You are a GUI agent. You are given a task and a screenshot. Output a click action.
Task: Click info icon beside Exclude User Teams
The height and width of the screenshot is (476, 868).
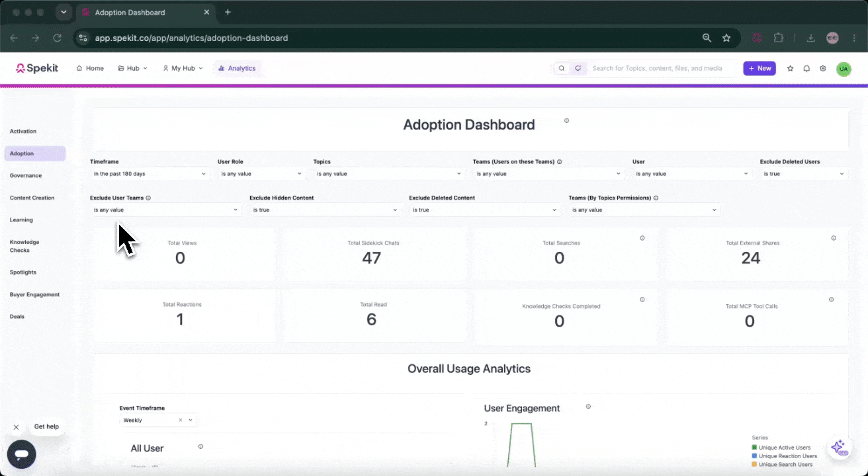tap(148, 198)
